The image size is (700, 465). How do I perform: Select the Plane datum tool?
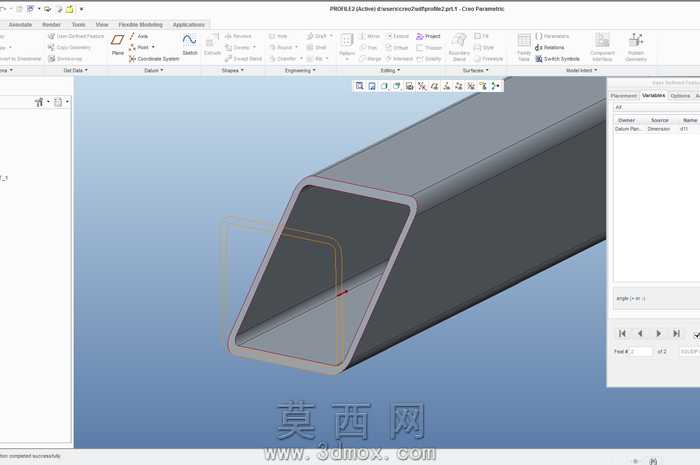118,44
